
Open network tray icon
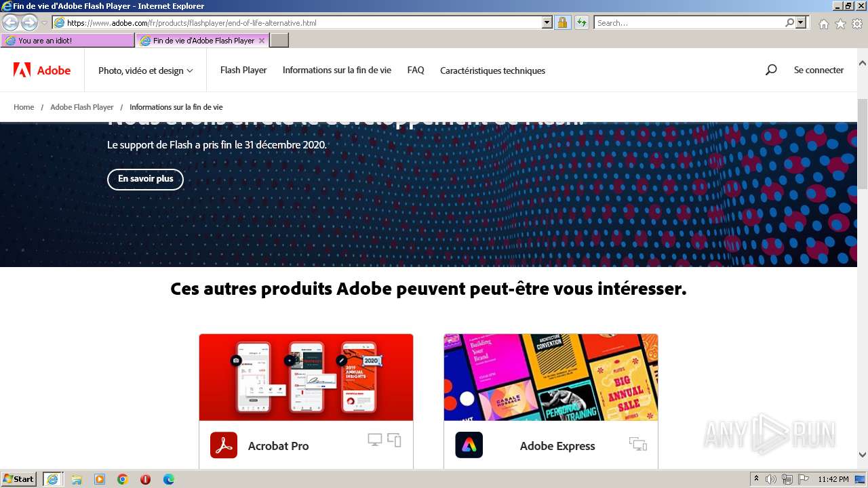787,479
